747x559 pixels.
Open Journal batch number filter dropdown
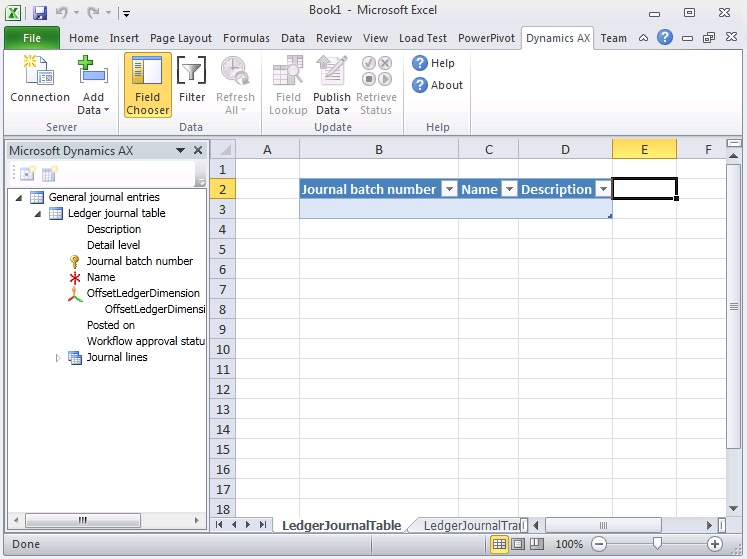[449, 189]
